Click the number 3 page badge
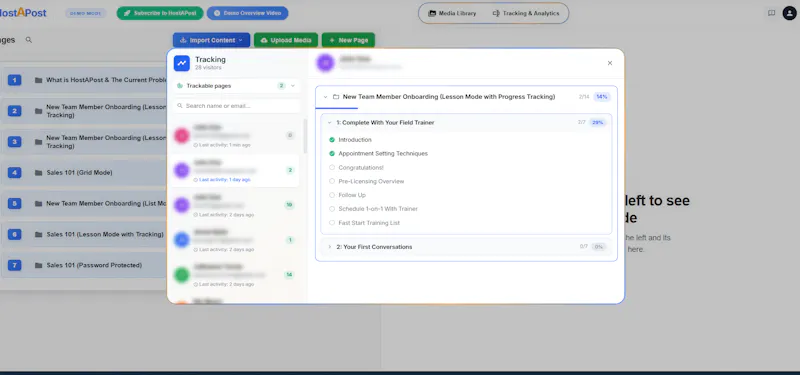800x375 pixels. point(14,142)
